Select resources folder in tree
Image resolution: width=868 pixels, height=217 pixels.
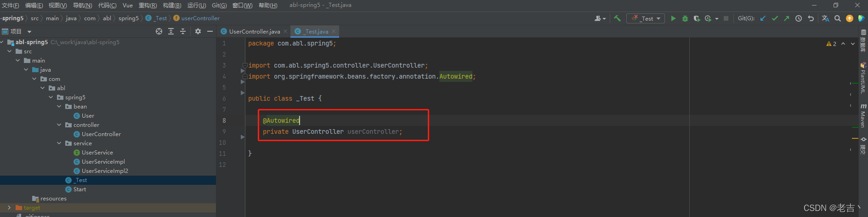coord(53,198)
